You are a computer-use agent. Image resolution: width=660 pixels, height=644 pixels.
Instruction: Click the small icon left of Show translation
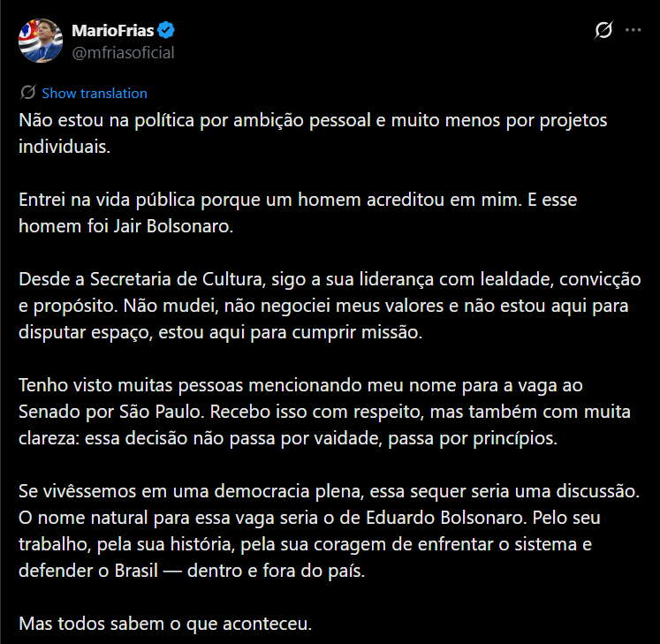[x=27, y=93]
